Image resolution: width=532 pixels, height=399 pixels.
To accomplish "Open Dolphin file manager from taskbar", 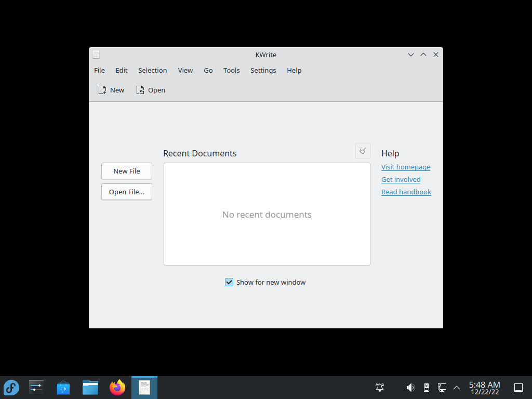I will coord(90,388).
